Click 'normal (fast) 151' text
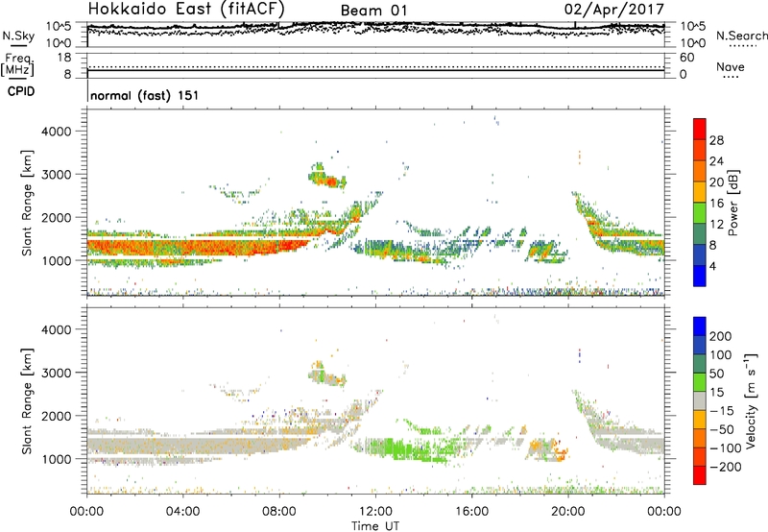 (x=145, y=95)
